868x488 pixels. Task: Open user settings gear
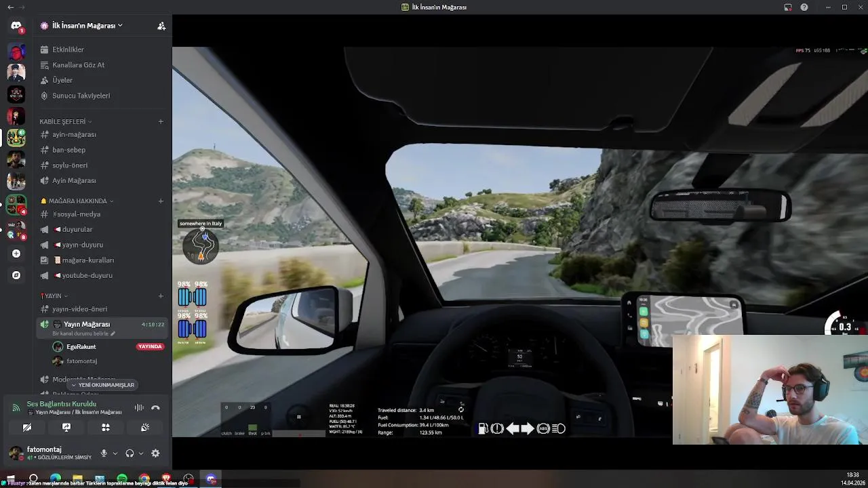(x=155, y=453)
